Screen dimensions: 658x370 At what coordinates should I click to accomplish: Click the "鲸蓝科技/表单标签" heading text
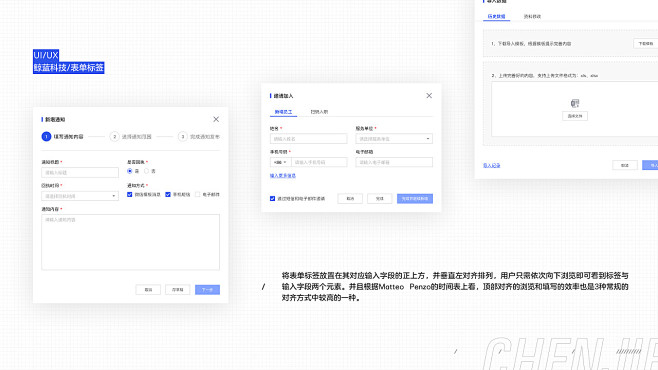point(68,68)
